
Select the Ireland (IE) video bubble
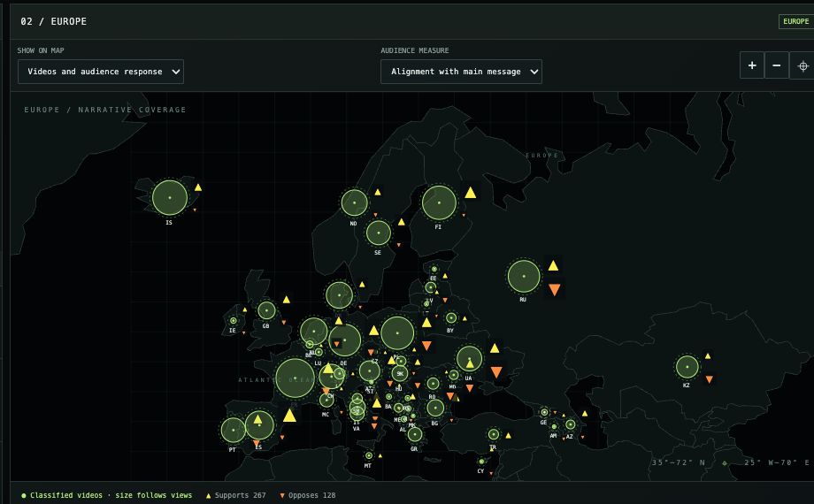234,321
